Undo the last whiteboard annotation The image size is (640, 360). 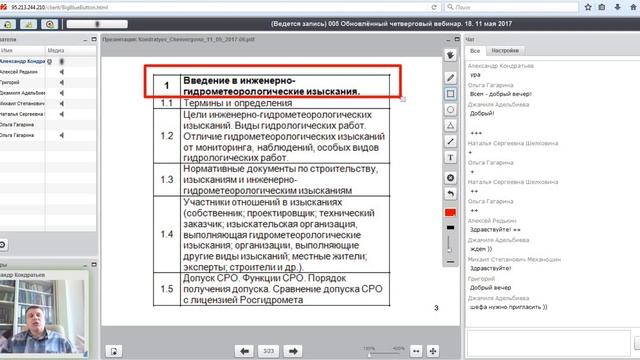(x=450, y=194)
